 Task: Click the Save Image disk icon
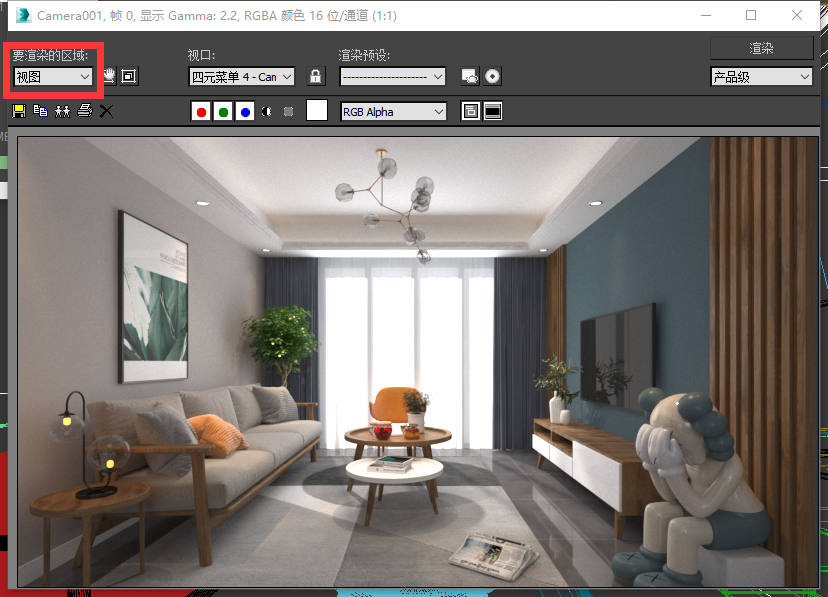19,111
